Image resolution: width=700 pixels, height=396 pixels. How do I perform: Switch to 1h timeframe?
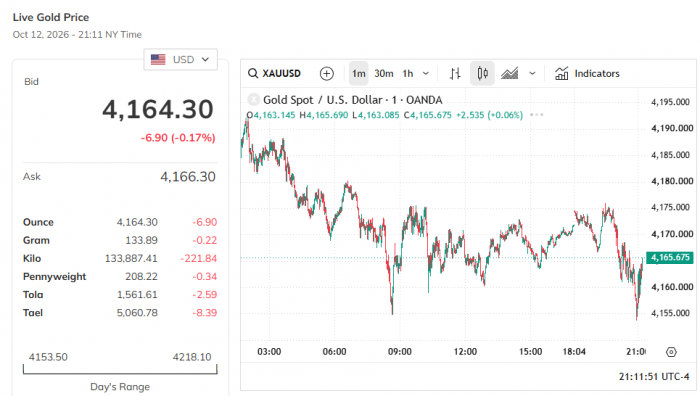(408, 73)
